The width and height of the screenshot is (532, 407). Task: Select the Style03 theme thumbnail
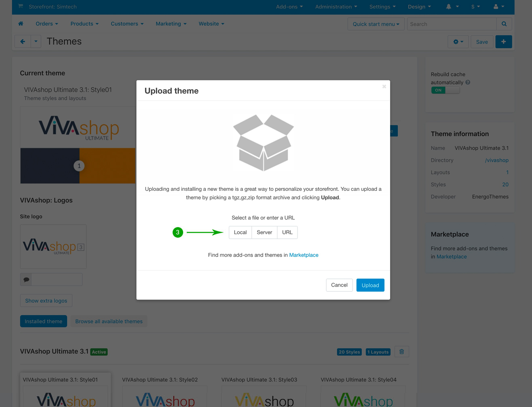[264, 396]
